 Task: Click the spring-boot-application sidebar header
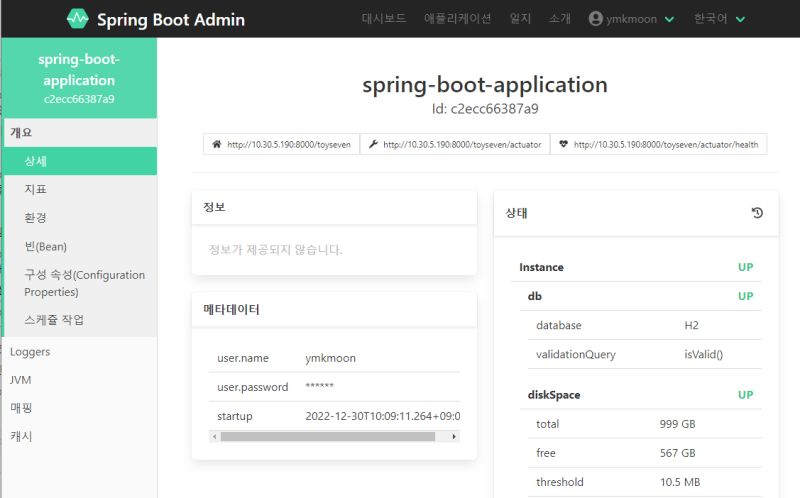click(x=79, y=78)
